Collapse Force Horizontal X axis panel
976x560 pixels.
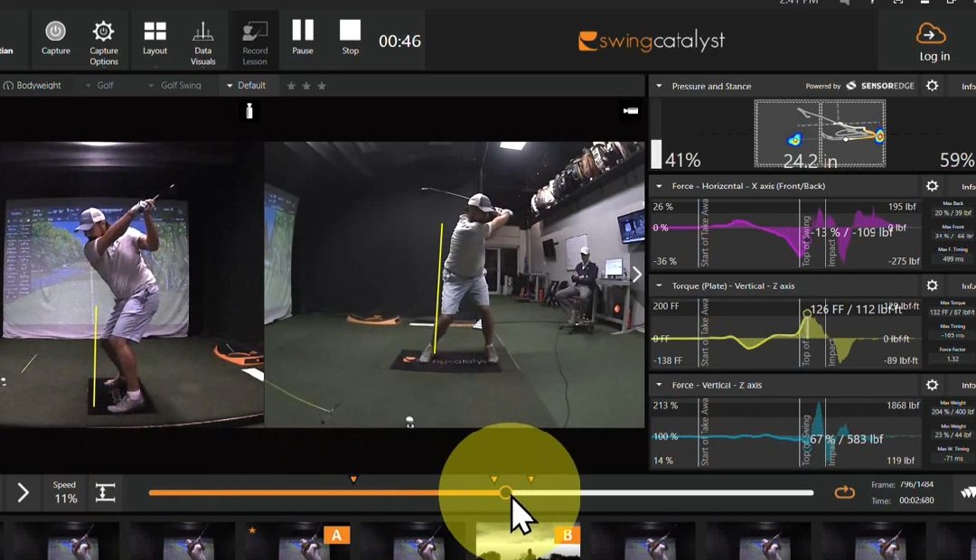coord(659,186)
